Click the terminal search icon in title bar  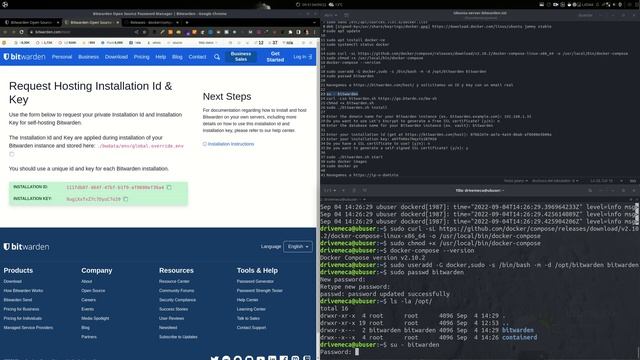click(x=590, y=190)
